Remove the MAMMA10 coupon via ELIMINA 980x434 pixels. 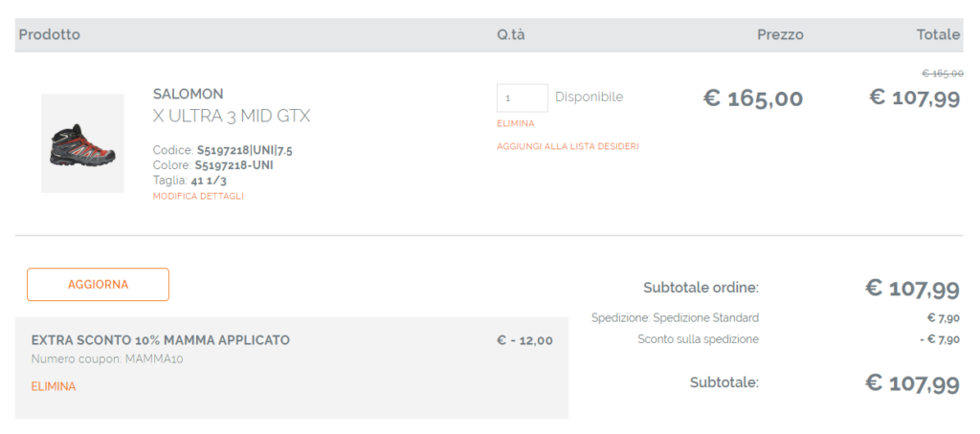tap(54, 386)
